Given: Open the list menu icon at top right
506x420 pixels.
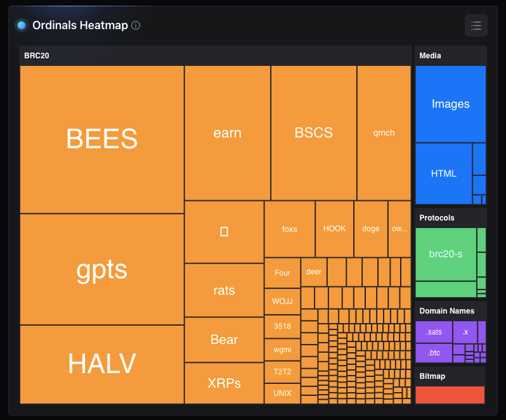Looking at the screenshot, I should click(476, 25).
